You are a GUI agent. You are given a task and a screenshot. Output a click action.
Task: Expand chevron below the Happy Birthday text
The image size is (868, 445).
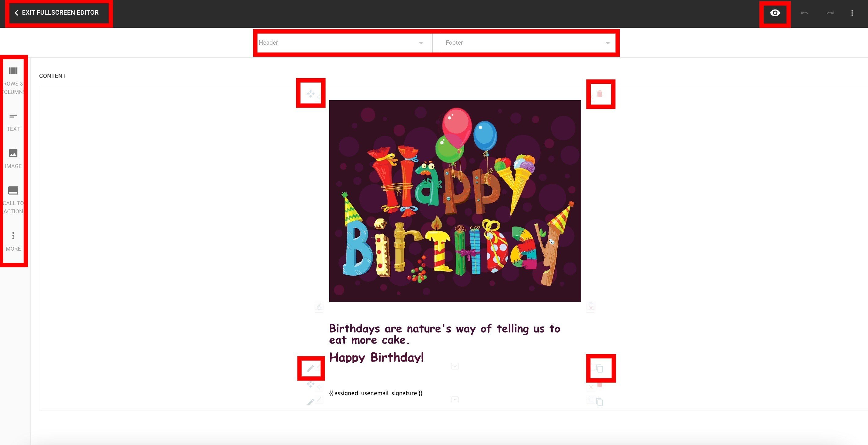pyautogui.click(x=455, y=366)
